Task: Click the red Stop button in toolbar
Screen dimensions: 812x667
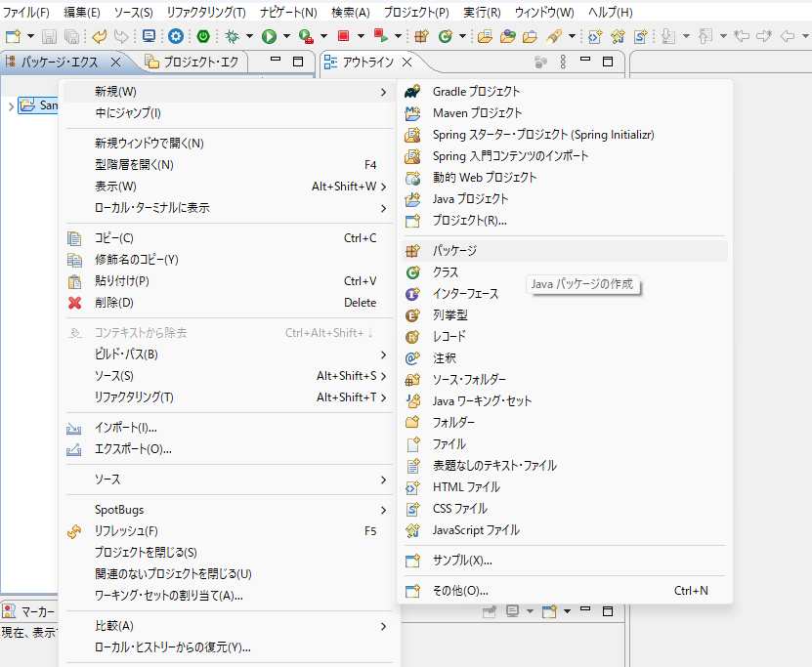Action: [344, 36]
